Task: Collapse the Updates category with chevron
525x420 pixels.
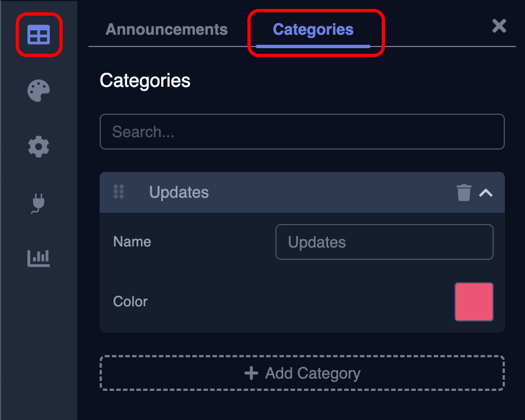Action: tap(486, 193)
